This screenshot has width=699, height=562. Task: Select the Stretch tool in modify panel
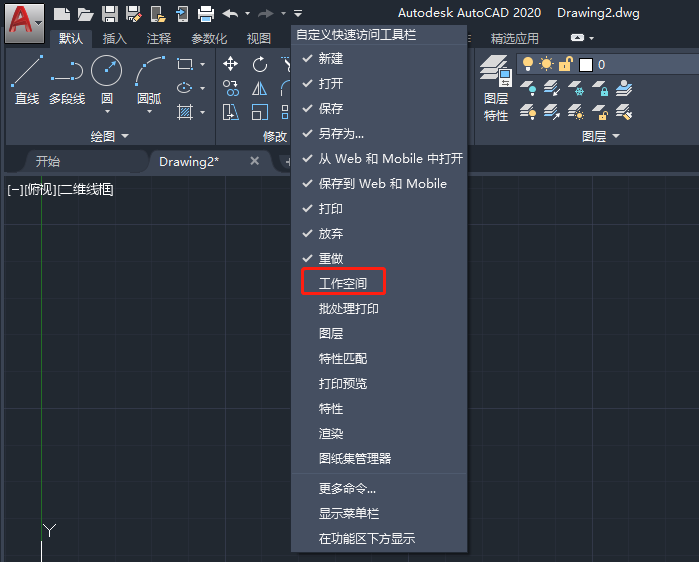click(230, 112)
